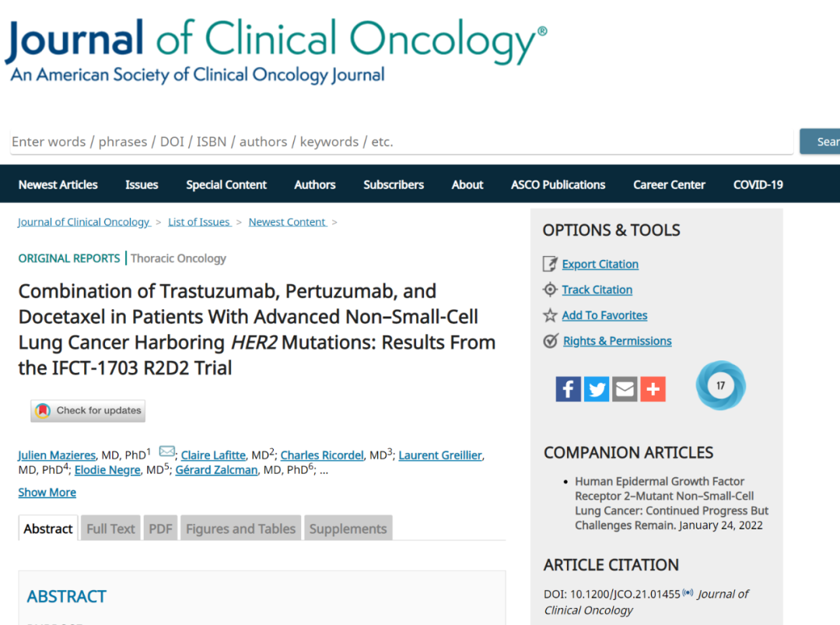The width and height of the screenshot is (840, 625).
Task: Click the Add To Favorites star icon
Action: (x=550, y=315)
